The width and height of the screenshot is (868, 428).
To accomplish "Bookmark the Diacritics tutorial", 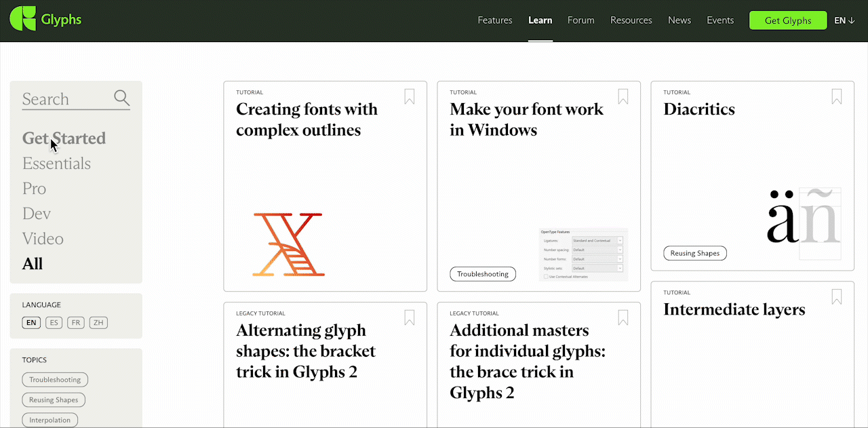I will (837, 97).
